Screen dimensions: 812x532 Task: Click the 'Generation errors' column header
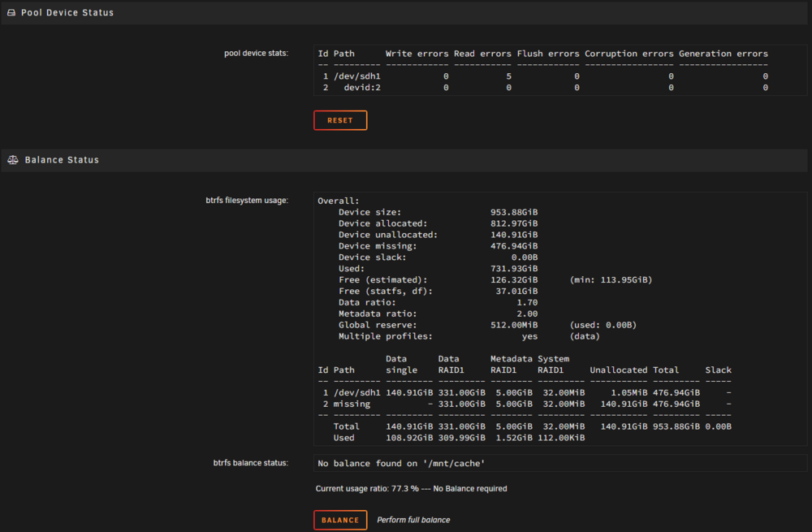pos(723,54)
